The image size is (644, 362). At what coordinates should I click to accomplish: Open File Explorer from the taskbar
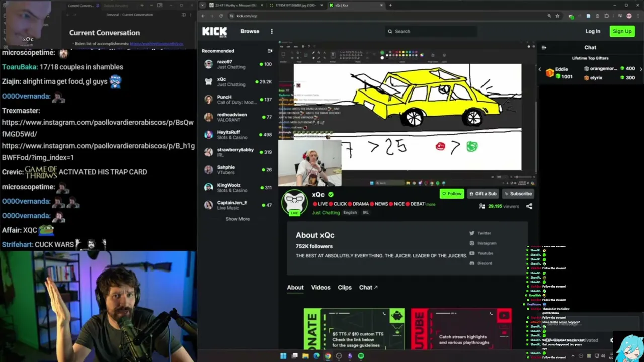point(305,356)
